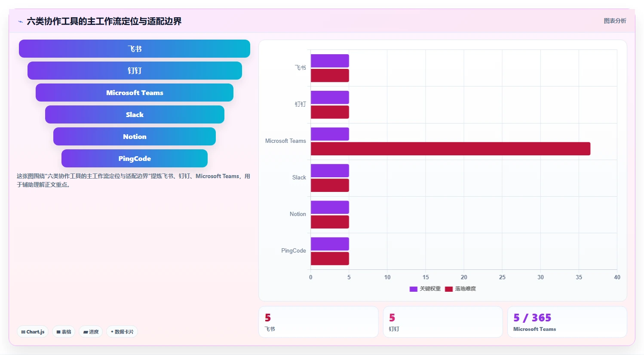Click the purple 关键权重 bar for 钉钉

(x=330, y=97)
